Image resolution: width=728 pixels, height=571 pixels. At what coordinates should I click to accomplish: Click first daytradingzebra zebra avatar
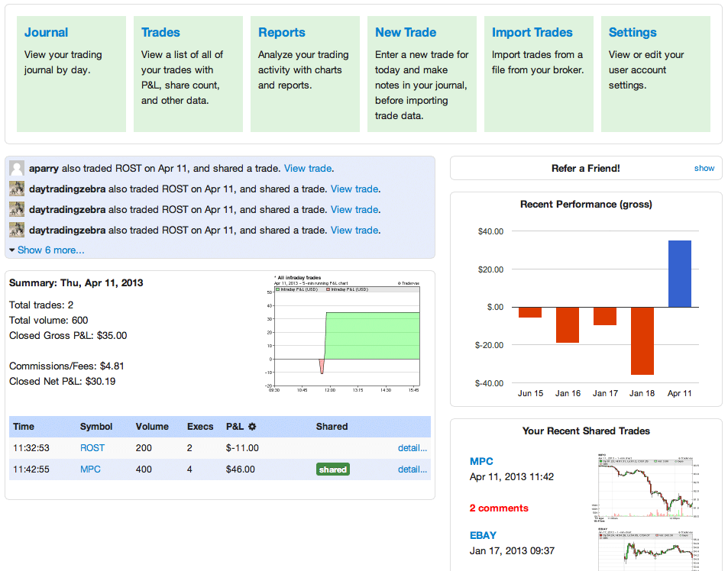[17, 189]
